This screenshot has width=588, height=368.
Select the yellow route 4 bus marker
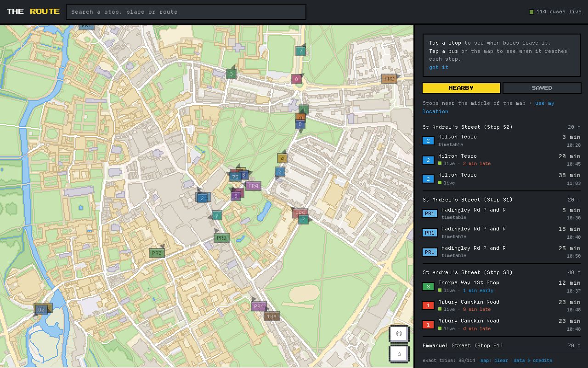pyautogui.click(x=282, y=158)
